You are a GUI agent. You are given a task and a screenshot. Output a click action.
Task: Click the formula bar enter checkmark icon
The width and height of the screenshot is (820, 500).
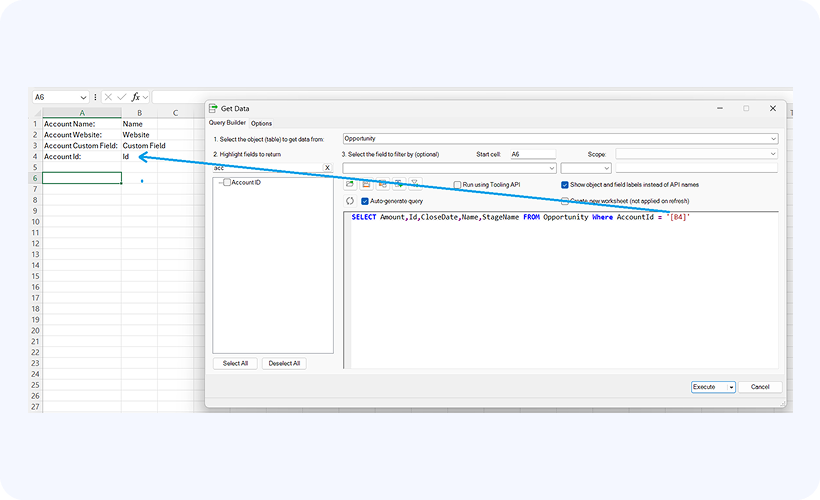click(121, 97)
